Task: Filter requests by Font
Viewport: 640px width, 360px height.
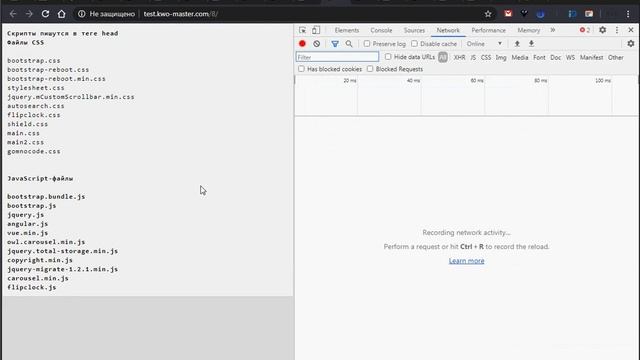Action: (539, 58)
